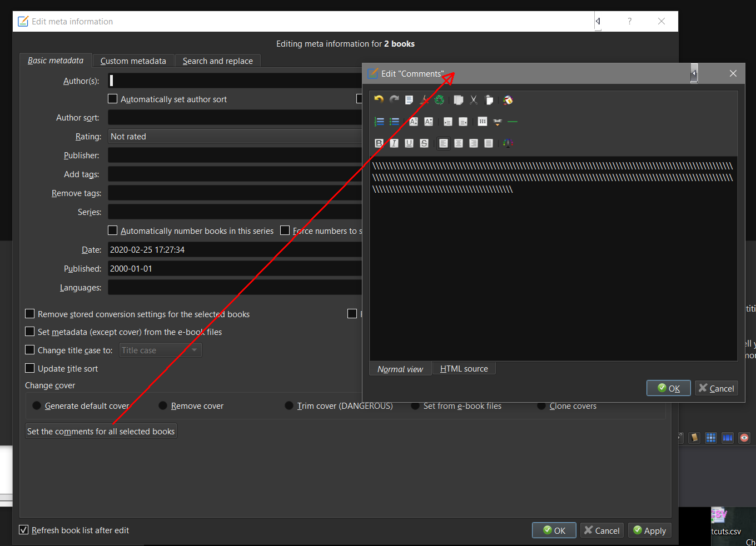Align comment text to the right
The width and height of the screenshot is (756, 546).
pos(474,143)
